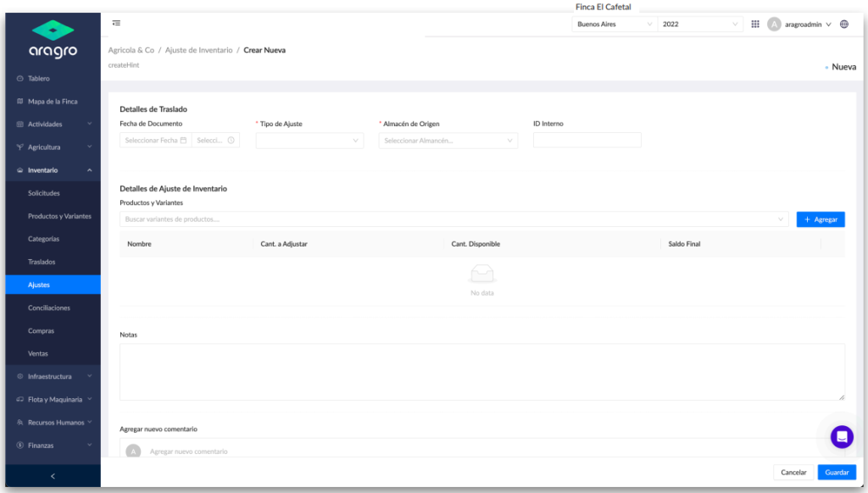Follow the Agricola & Co breadcrumb

(131, 50)
